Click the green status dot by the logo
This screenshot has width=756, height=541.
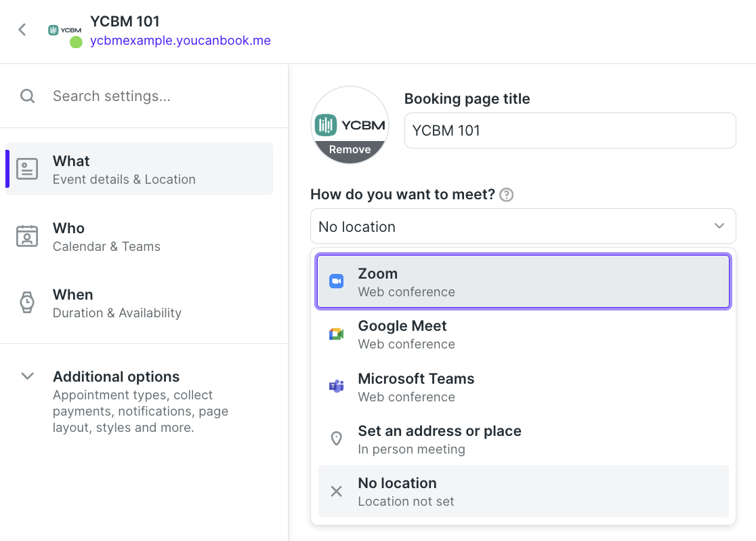click(76, 43)
